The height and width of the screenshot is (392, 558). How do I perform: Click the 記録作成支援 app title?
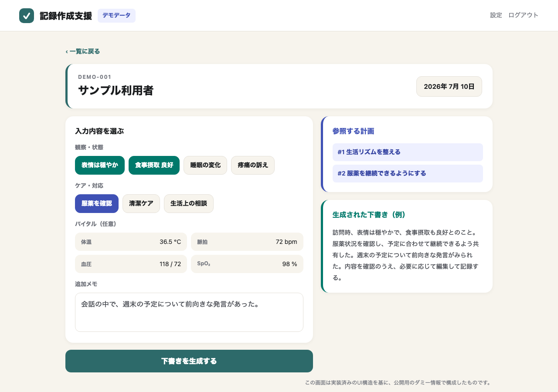[66, 16]
